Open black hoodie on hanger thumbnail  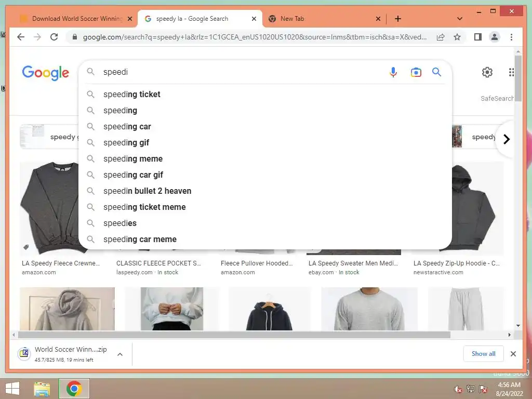[x=269, y=309]
